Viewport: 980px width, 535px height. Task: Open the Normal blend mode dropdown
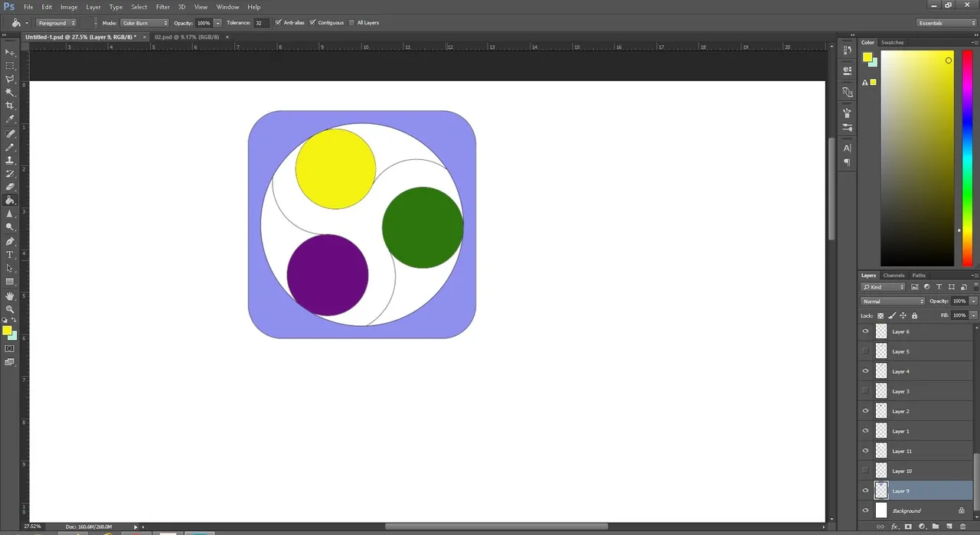tap(893, 302)
